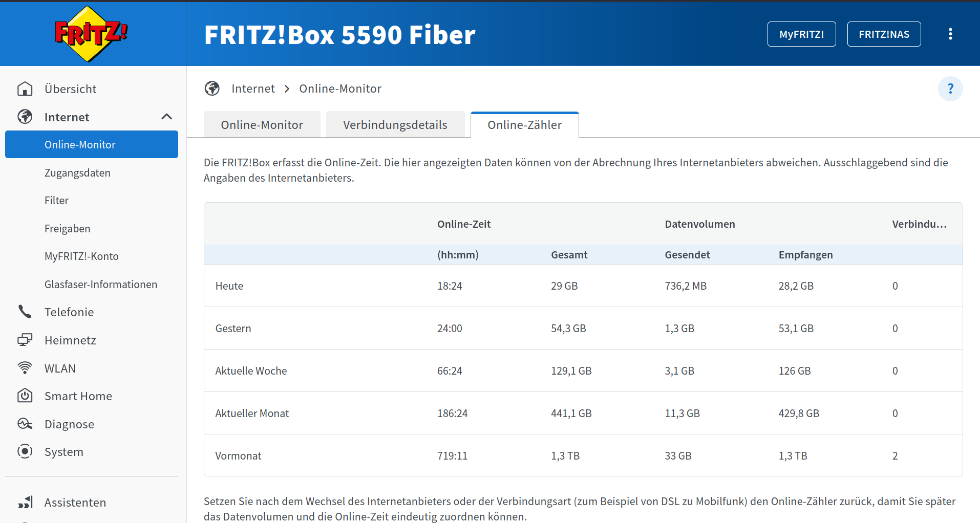Click the 736,2 MB sent value
Image resolution: width=980 pixels, height=523 pixels.
[x=686, y=286]
